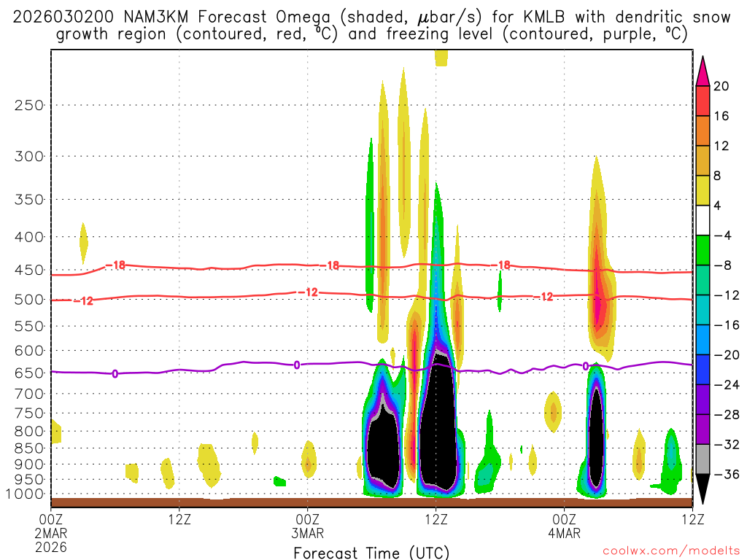Select the cyan -12 to -16 colorbar swatch
The image size is (747, 560).
[703, 310]
